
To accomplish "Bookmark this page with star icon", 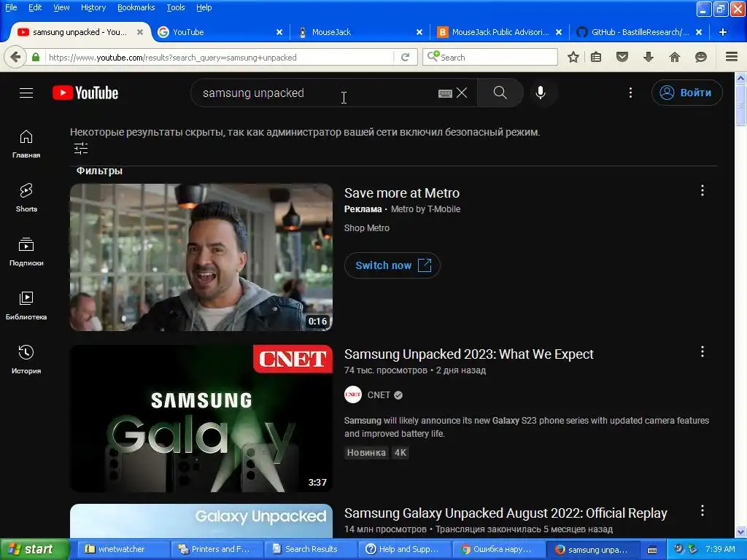I will [x=573, y=57].
